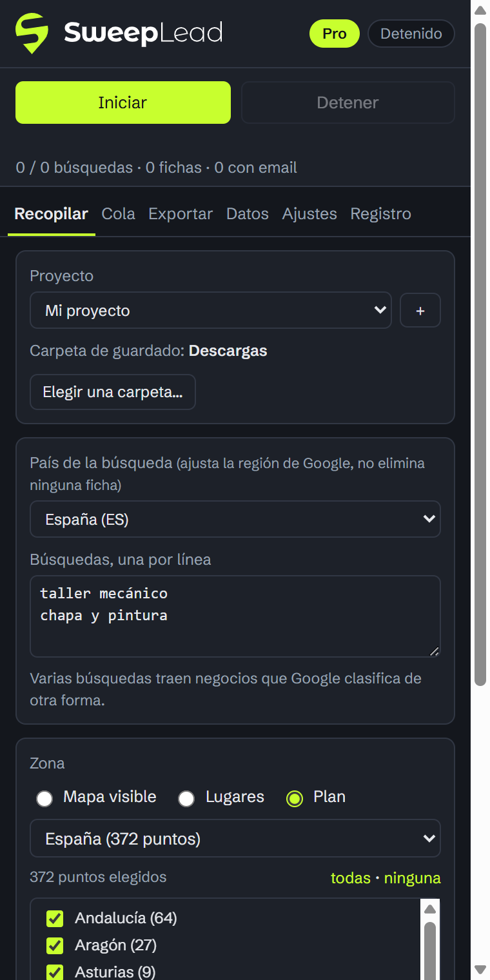The width and height of the screenshot is (490, 980).
Task: Uncheck the Andalucía (64) checkbox
Action: pos(55,918)
